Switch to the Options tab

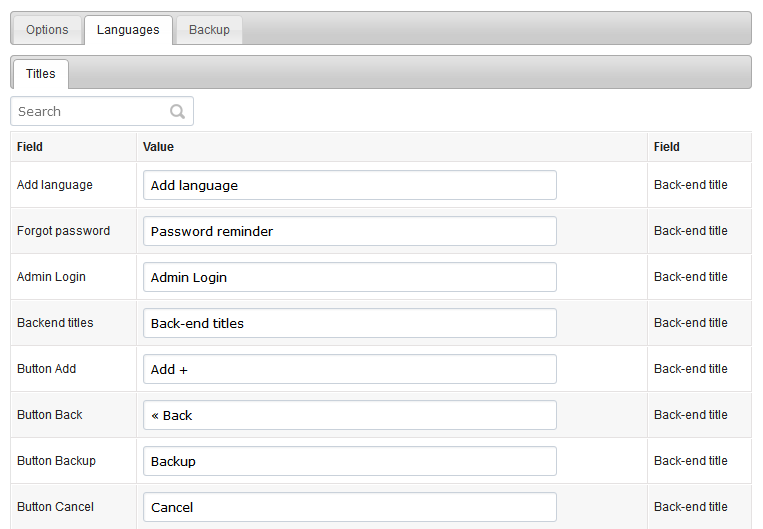pos(47,30)
